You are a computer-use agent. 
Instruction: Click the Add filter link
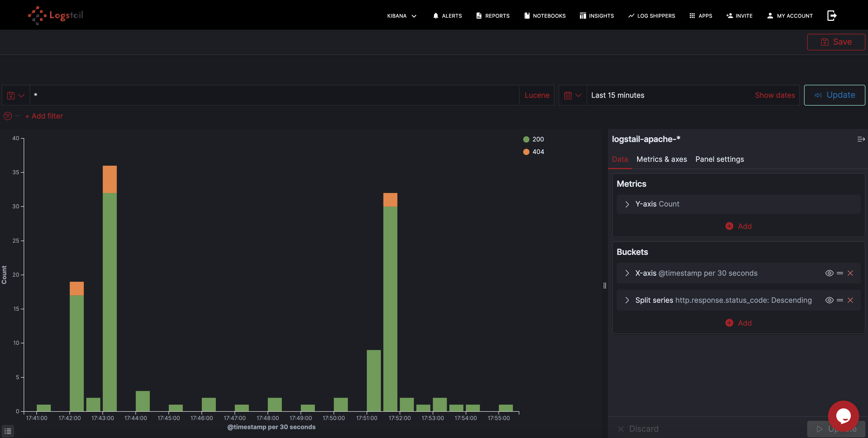(44, 116)
